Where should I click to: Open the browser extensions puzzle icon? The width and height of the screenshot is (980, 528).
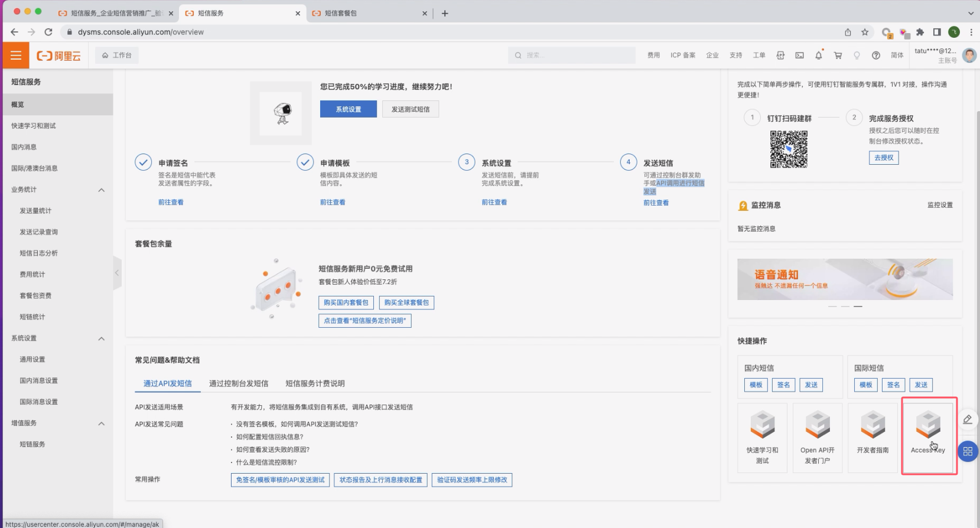(920, 32)
